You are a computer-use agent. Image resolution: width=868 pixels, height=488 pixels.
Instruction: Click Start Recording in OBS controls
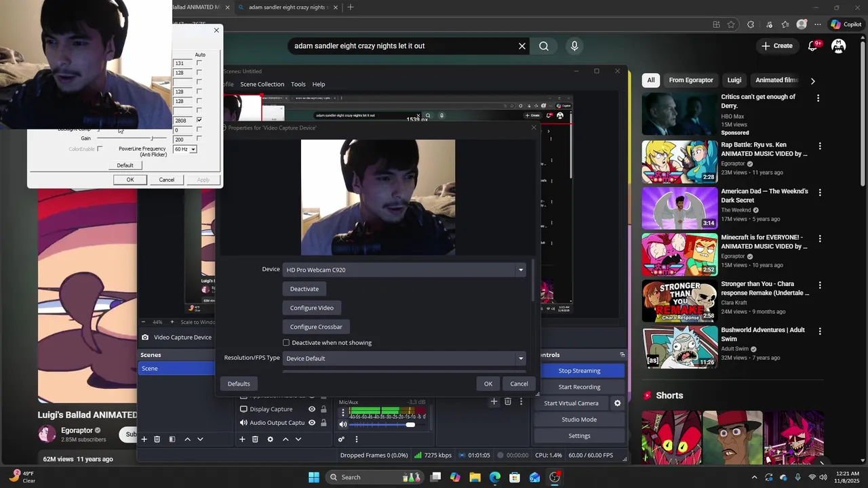click(x=579, y=387)
